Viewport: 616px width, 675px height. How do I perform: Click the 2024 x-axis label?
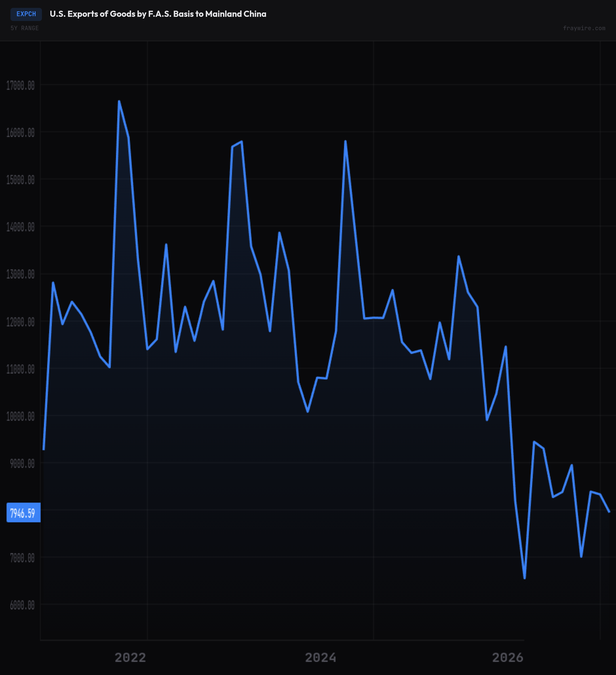pos(320,658)
